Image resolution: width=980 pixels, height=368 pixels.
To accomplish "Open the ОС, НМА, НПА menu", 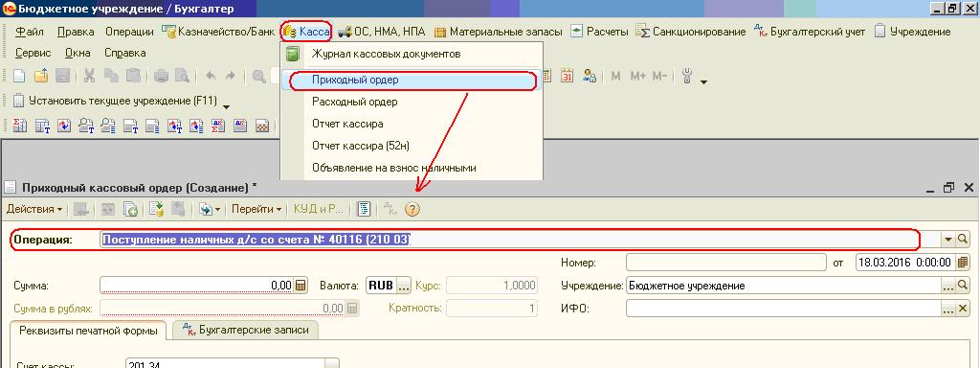I will [x=381, y=32].
